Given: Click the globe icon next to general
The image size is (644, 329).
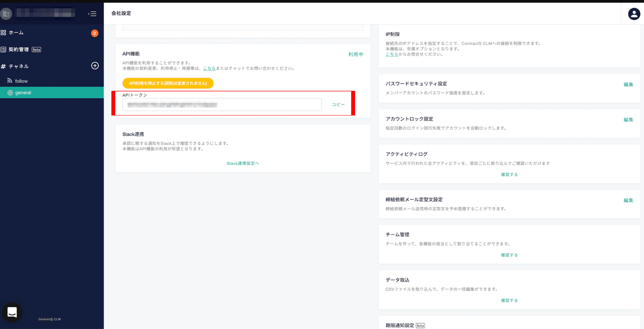Looking at the screenshot, I should 10,93.
